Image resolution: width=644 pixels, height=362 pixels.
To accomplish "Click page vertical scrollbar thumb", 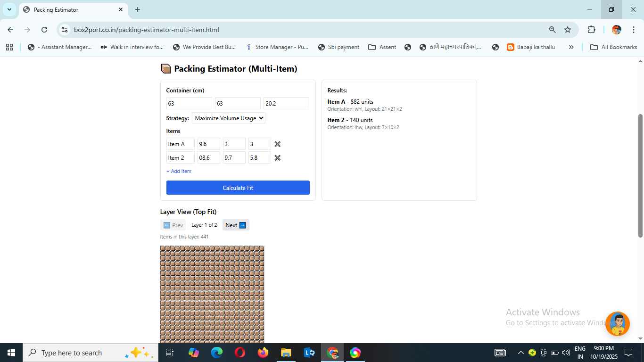I will (x=640, y=175).
